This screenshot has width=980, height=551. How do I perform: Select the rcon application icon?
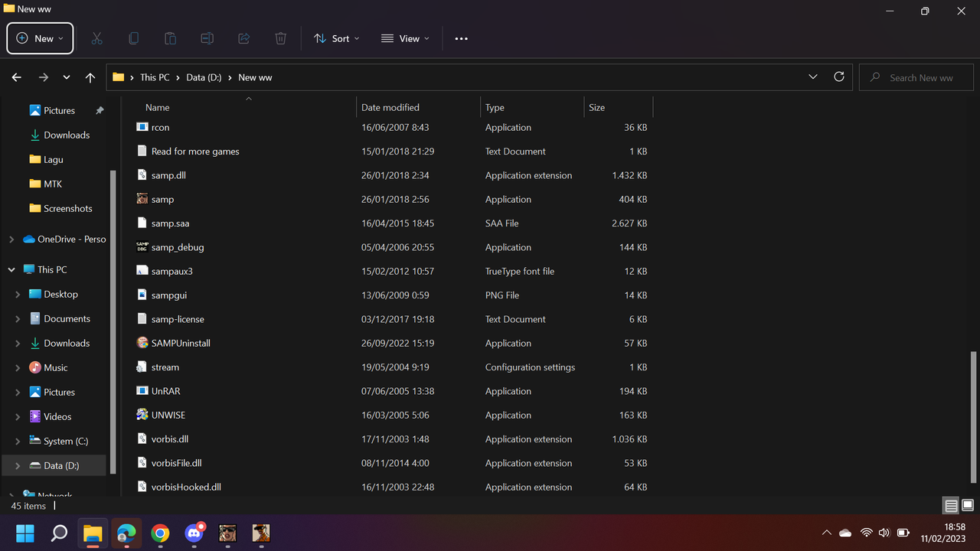coord(142,127)
